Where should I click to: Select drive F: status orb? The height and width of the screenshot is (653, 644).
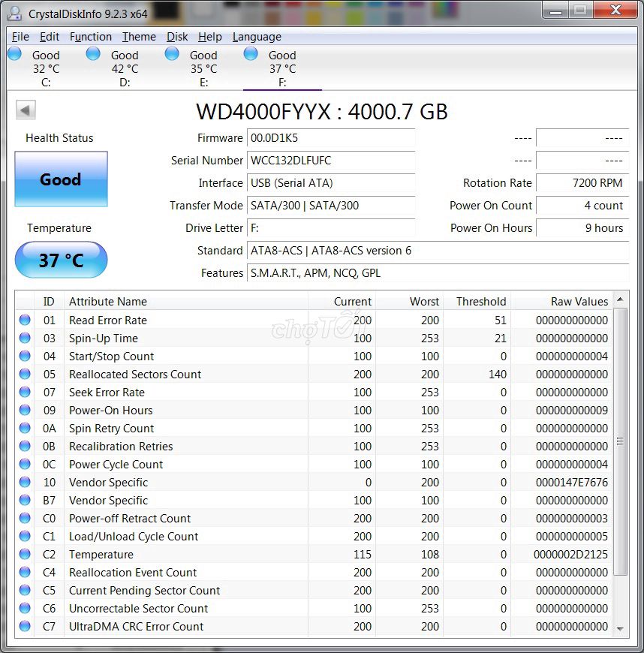click(x=251, y=54)
